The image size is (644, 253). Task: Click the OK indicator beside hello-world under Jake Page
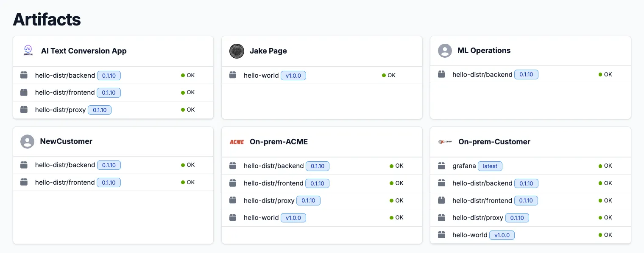pos(388,75)
